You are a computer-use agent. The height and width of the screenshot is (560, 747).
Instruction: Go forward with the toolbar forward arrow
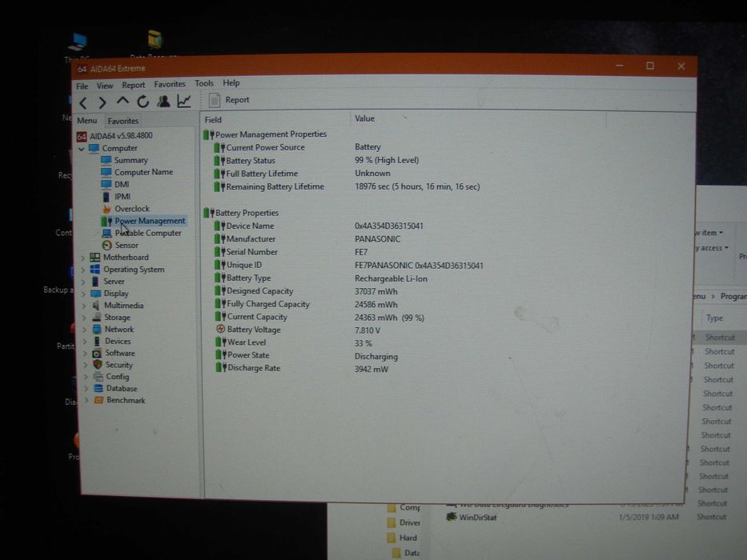102,102
